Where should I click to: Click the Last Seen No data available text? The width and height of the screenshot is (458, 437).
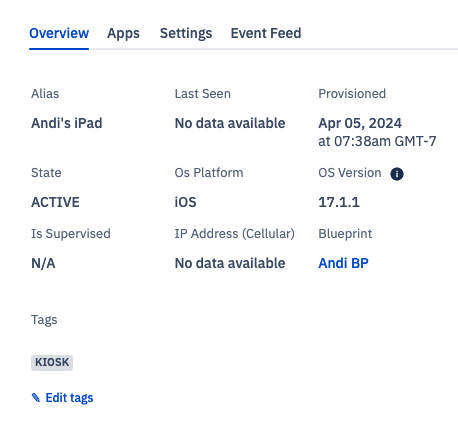pyautogui.click(x=230, y=123)
